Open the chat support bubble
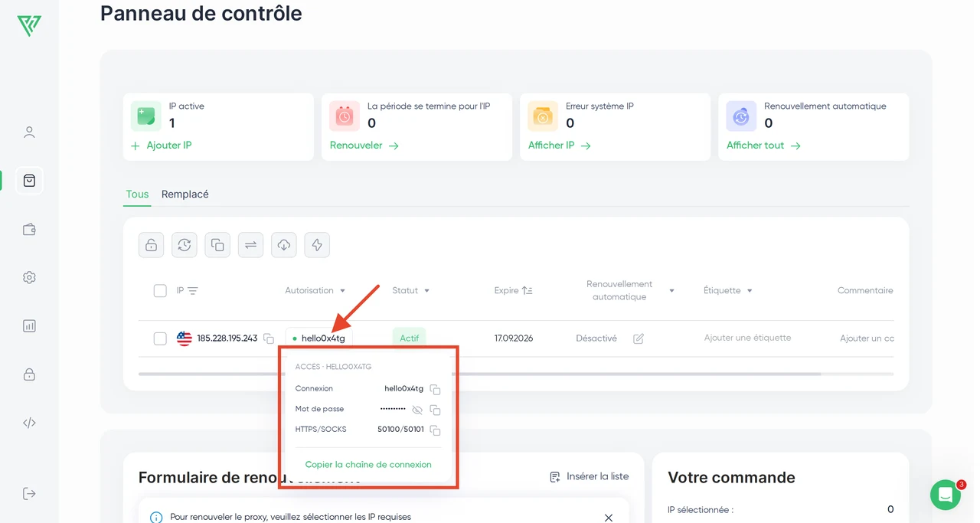The image size is (980, 523). 946,495
